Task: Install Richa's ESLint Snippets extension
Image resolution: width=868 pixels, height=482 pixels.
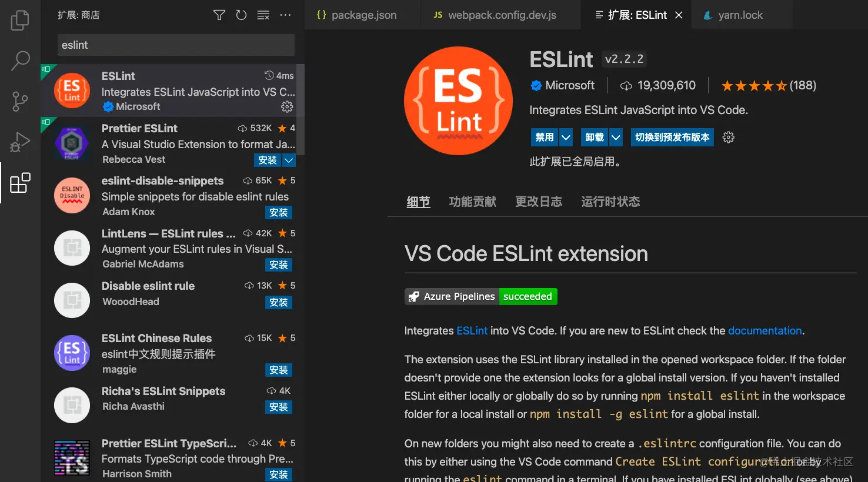Action: [x=279, y=407]
